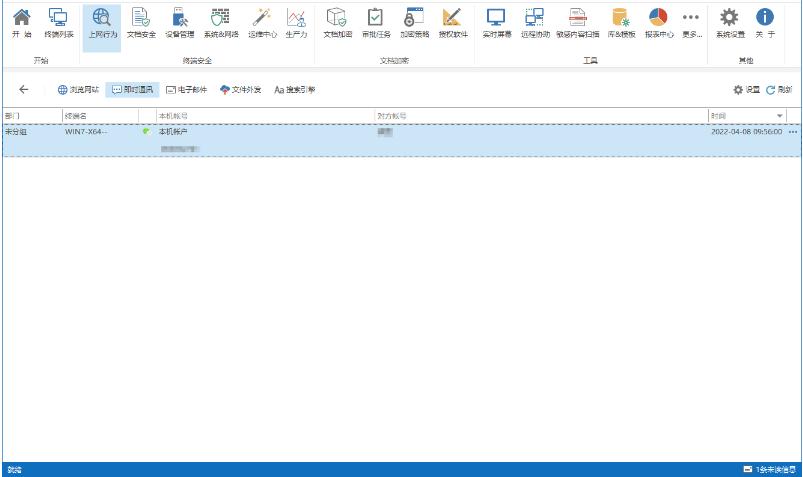Screen dimensions: 803x477
Task: Open 敏感内容扫描 sensitive content scan
Action: (578, 23)
